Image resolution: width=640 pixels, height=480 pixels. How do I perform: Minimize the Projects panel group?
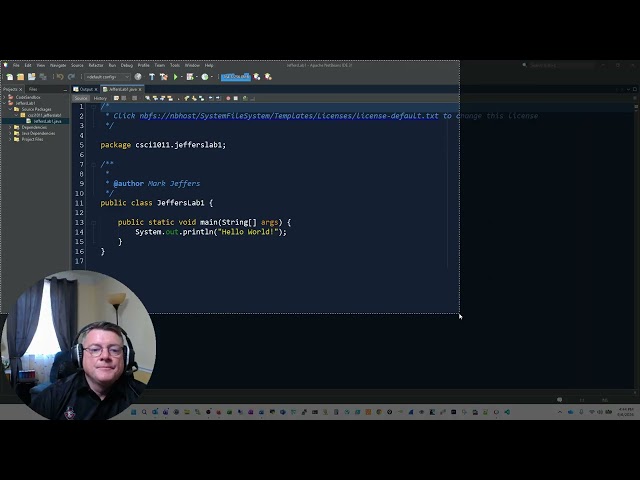coord(65,89)
